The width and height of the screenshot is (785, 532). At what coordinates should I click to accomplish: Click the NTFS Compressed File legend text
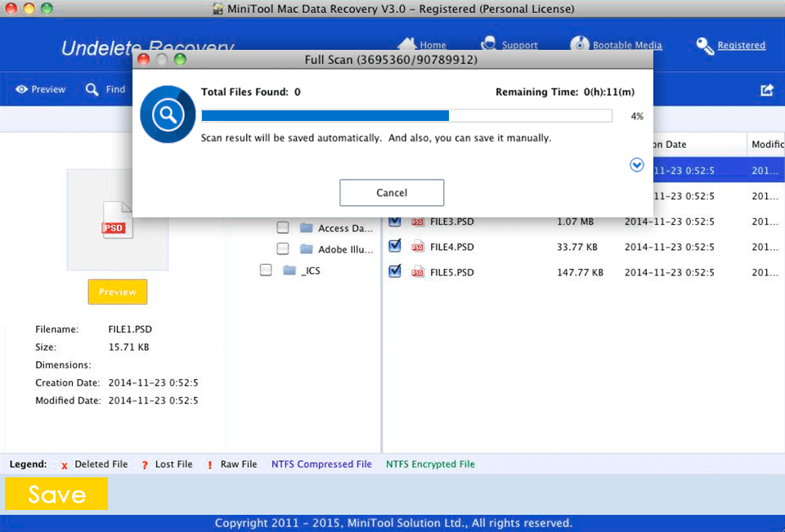point(321,464)
